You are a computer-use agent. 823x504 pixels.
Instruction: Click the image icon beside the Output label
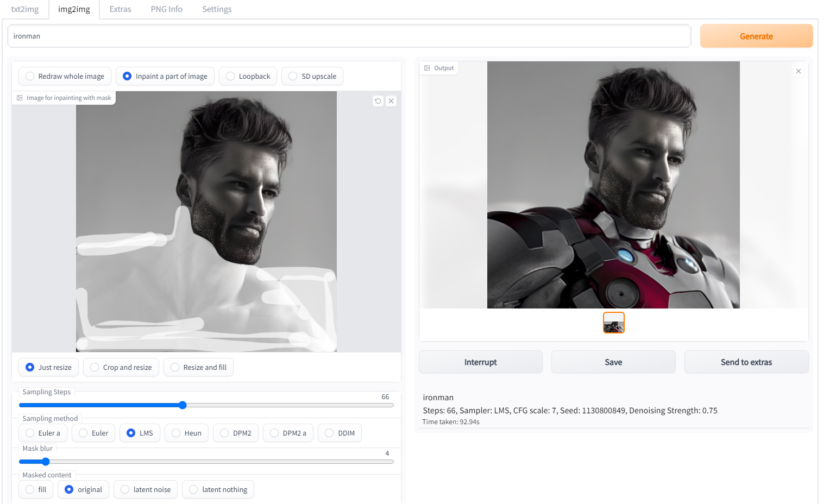pos(427,68)
